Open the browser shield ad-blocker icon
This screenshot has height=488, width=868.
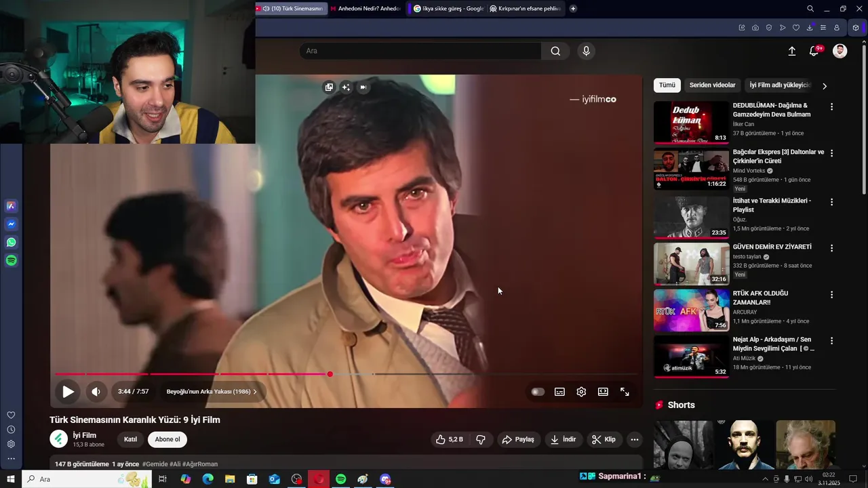click(x=769, y=28)
